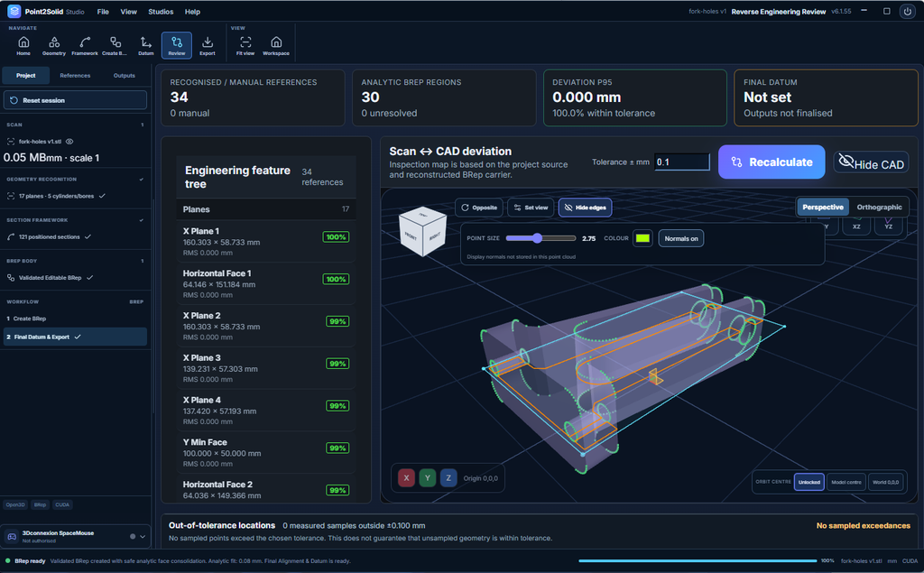Image resolution: width=924 pixels, height=573 pixels.
Task: Click the Set view button
Action: pyautogui.click(x=531, y=208)
